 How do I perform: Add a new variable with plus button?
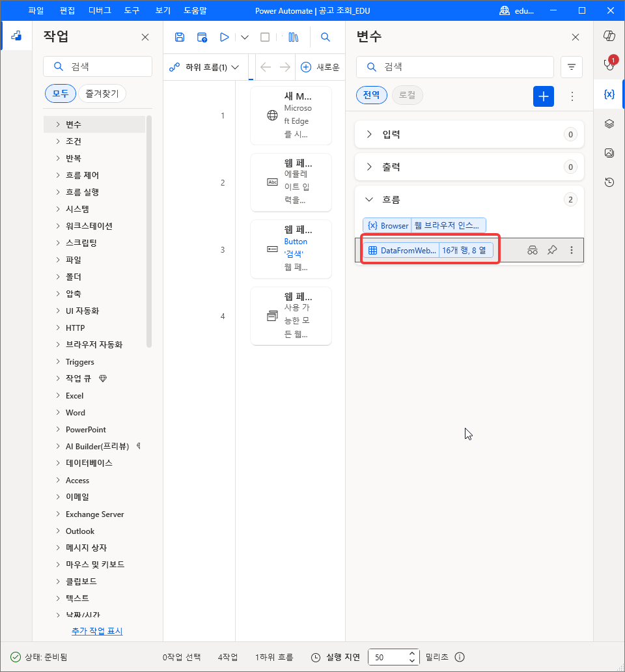click(x=544, y=96)
